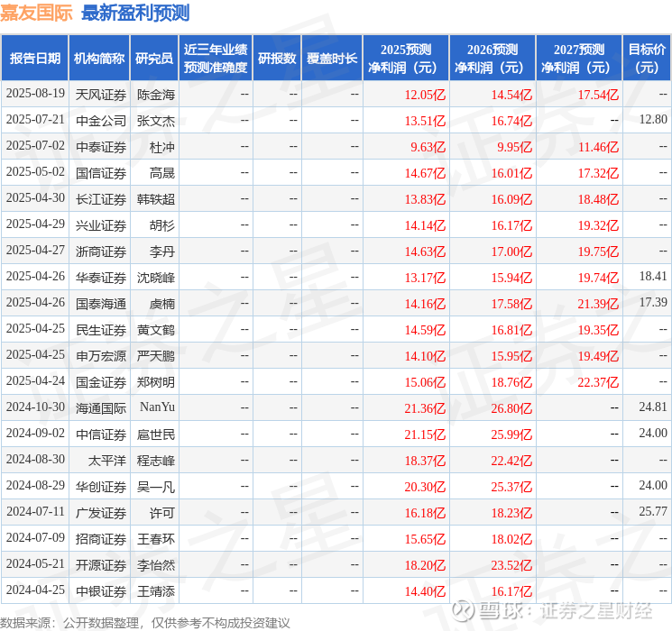
Task: Click the 14.67亿 profit value
Action: coord(425,173)
